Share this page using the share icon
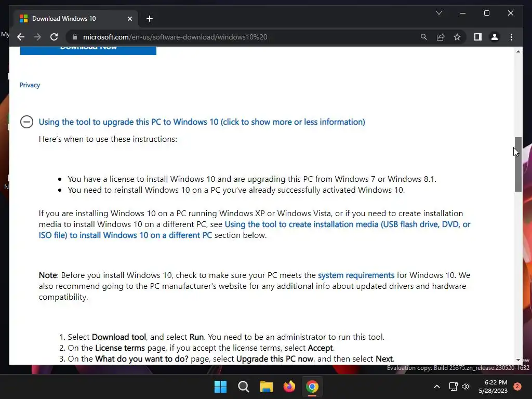 [x=441, y=37]
